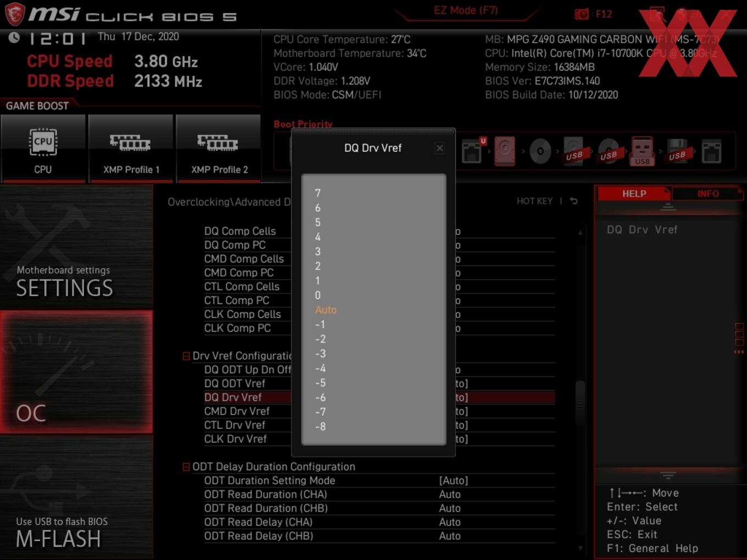The height and width of the screenshot is (560, 747).
Task: Click the MSI dragon shield logo
Action: 15,14
